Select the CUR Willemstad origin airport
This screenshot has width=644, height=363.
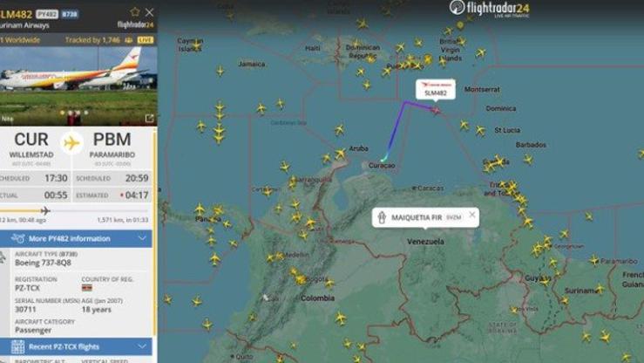point(31,145)
